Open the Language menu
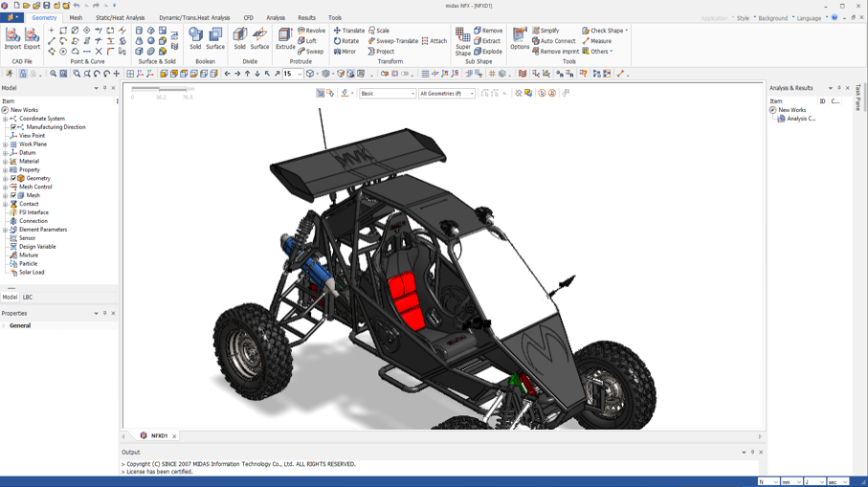 pyautogui.click(x=809, y=18)
